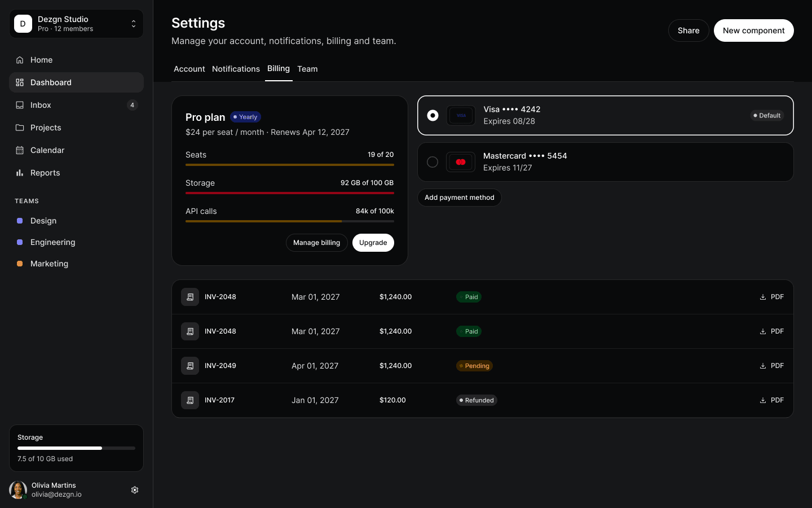Click the API calls usage bar
The height and width of the screenshot is (508, 812).
click(x=290, y=221)
